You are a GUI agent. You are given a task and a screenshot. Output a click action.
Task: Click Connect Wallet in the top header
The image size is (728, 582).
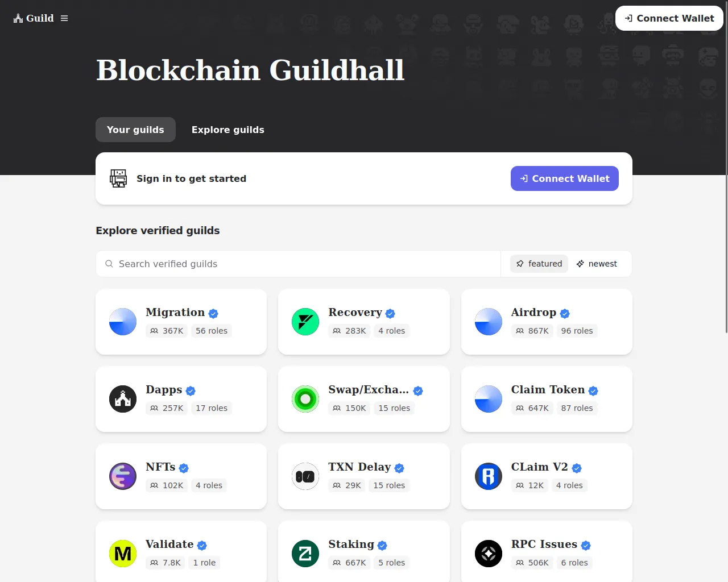pyautogui.click(x=669, y=18)
